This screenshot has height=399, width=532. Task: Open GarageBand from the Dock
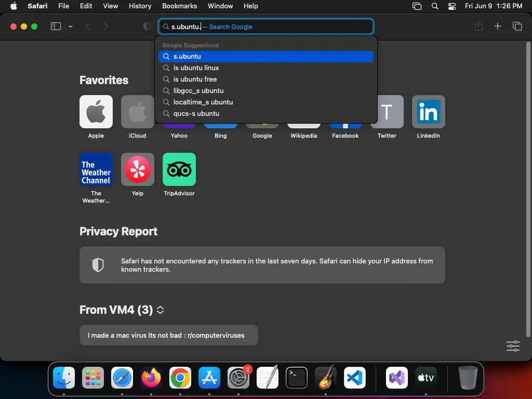pos(326,378)
